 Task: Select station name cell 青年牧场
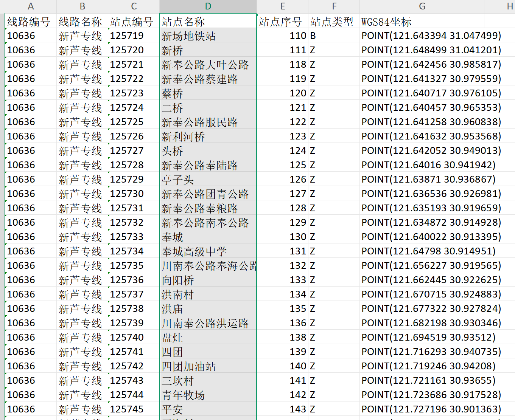[208, 395]
